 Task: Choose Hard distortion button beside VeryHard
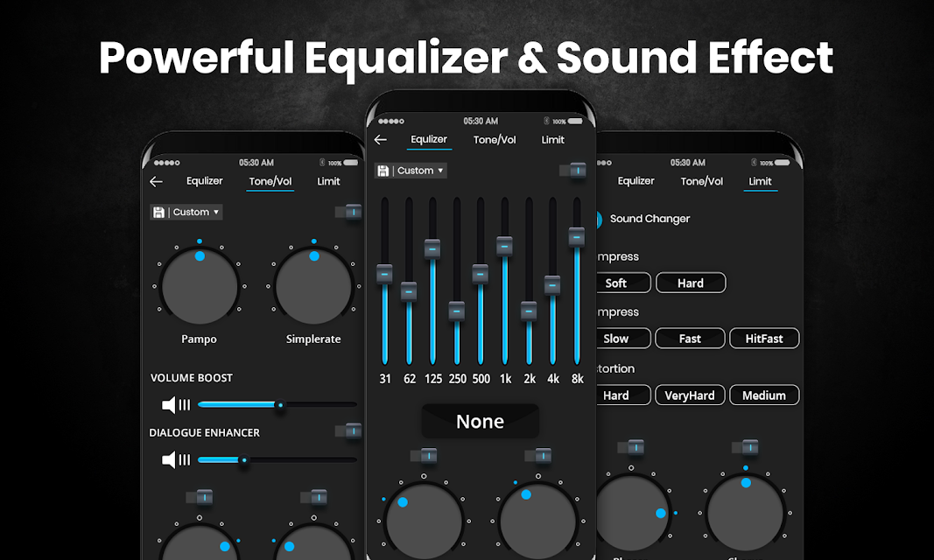(x=623, y=395)
